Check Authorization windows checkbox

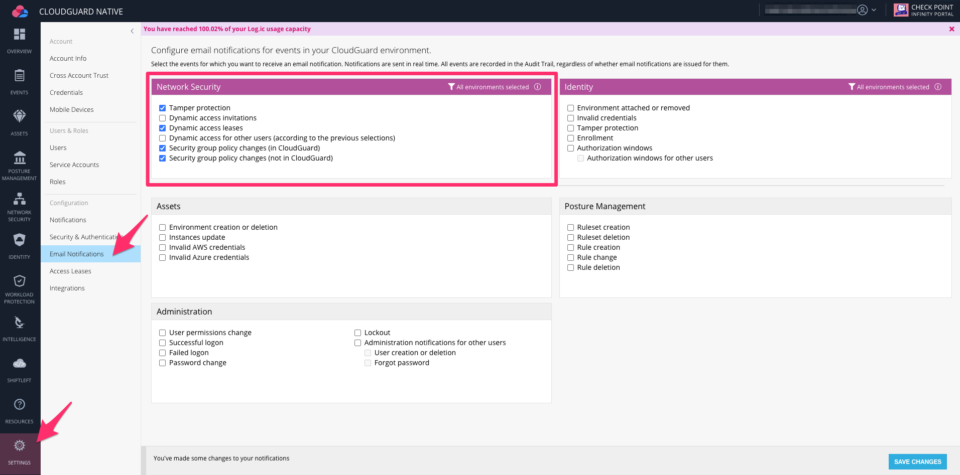[x=570, y=148]
